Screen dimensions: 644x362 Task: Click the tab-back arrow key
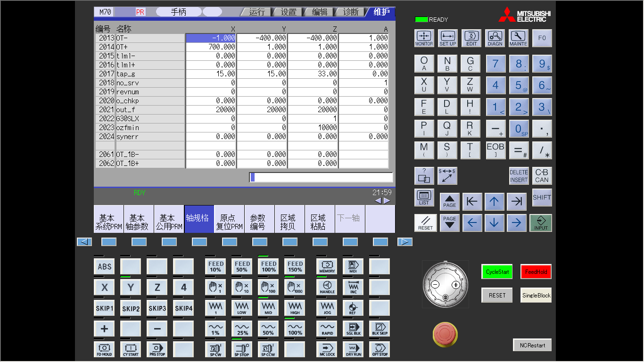[x=472, y=202]
